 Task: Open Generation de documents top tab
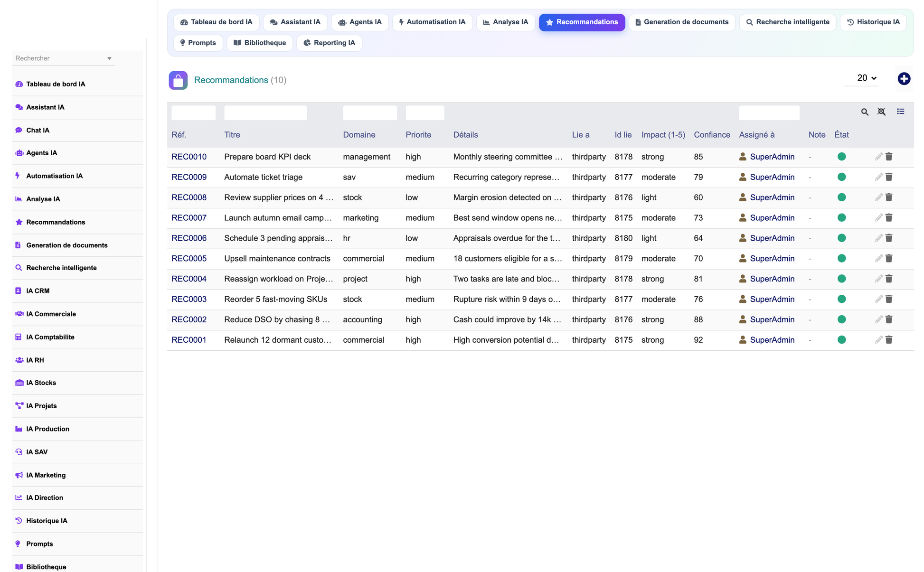point(682,22)
